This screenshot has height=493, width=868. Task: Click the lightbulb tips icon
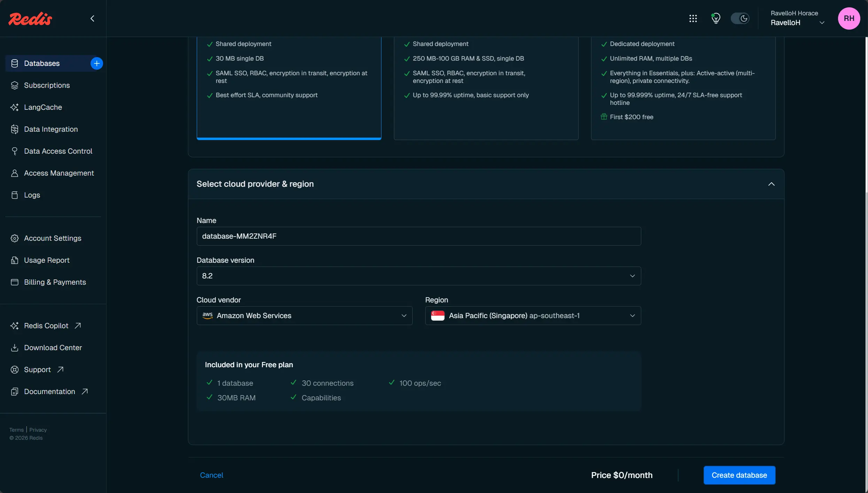pos(715,18)
